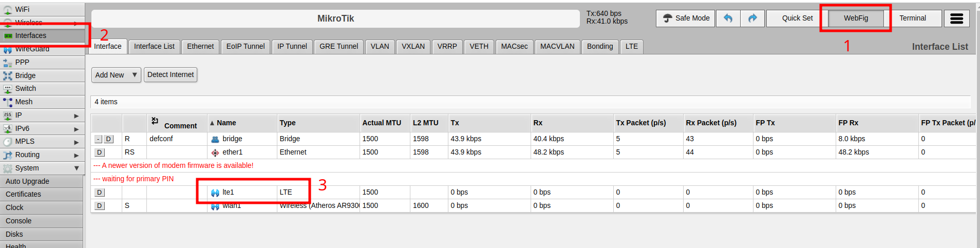This screenshot has width=980, height=248.
Task: Open the MACsec tab
Action: pyautogui.click(x=514, y=47)
